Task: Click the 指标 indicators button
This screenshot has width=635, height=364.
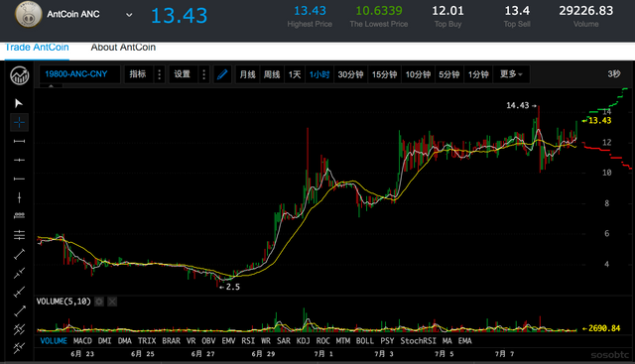Action: click(x=138, y=74)
